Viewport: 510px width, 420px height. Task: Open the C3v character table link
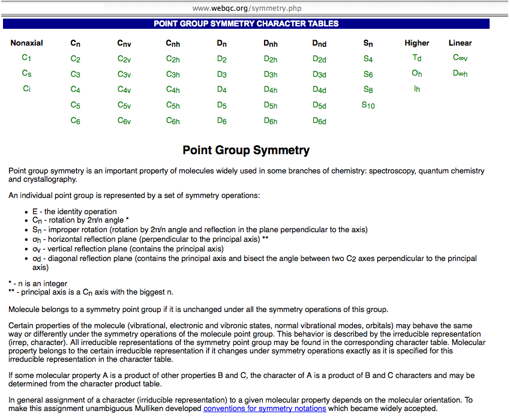click(x=124, y=74)
